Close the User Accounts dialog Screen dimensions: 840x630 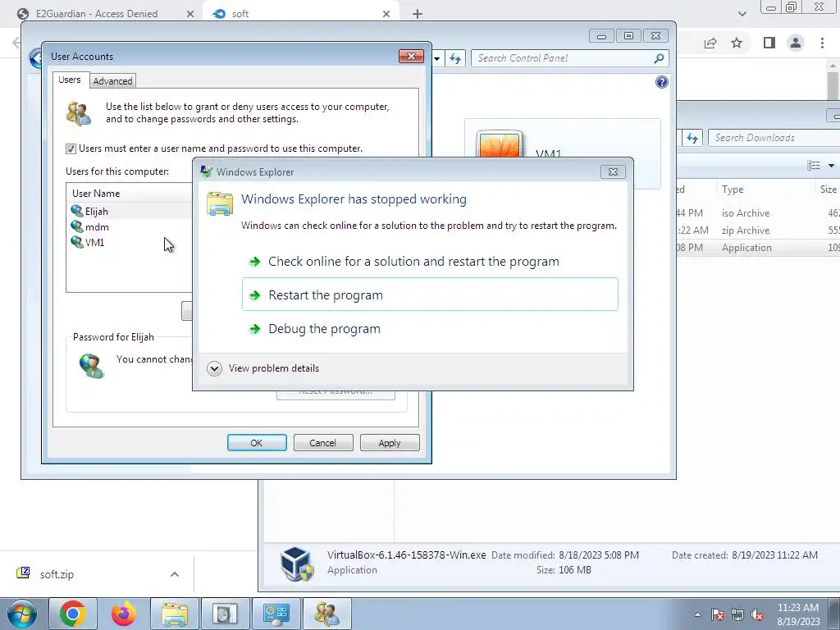click(411, 57)
